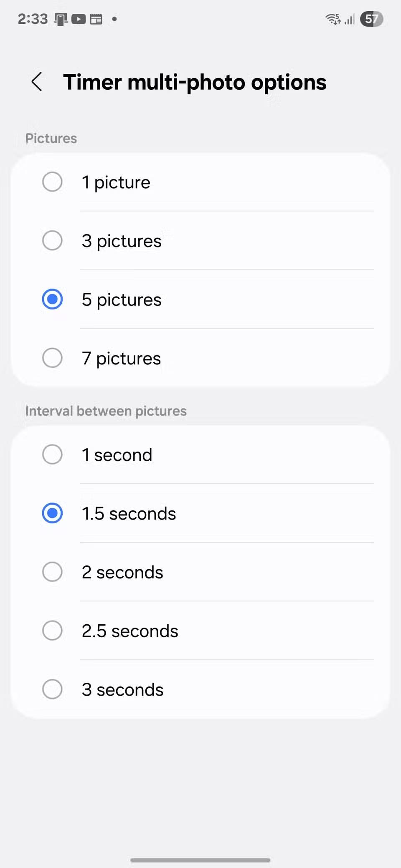Tap the back arrow icon

37,81
